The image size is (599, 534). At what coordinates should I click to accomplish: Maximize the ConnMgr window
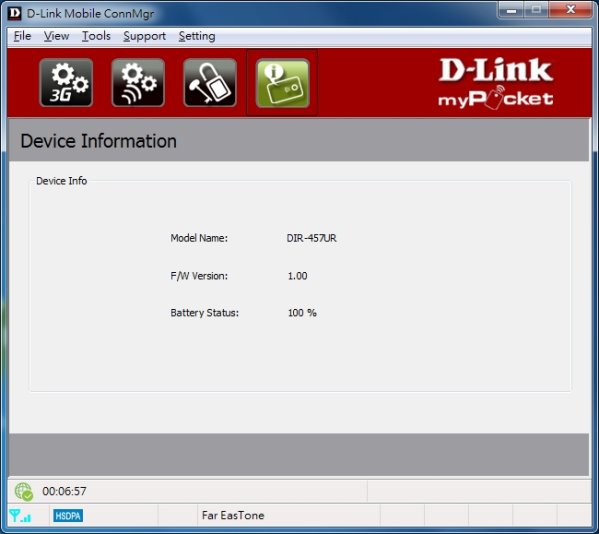(536, 11)
